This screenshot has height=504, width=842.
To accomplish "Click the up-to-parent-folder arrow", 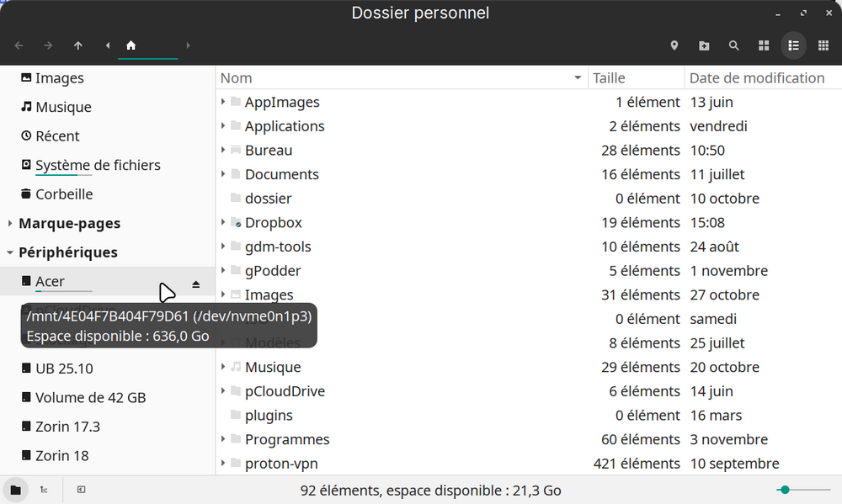I will (x=78, y=45).
